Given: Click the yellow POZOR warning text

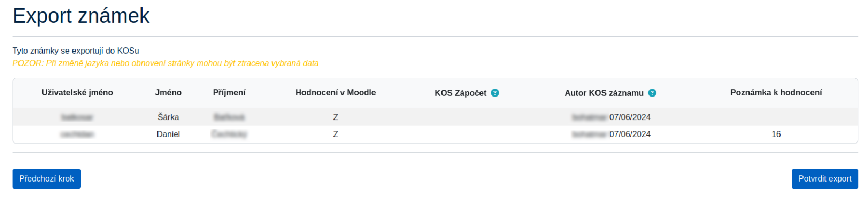Looking at the screenshot, I should (x=165, y=63).
